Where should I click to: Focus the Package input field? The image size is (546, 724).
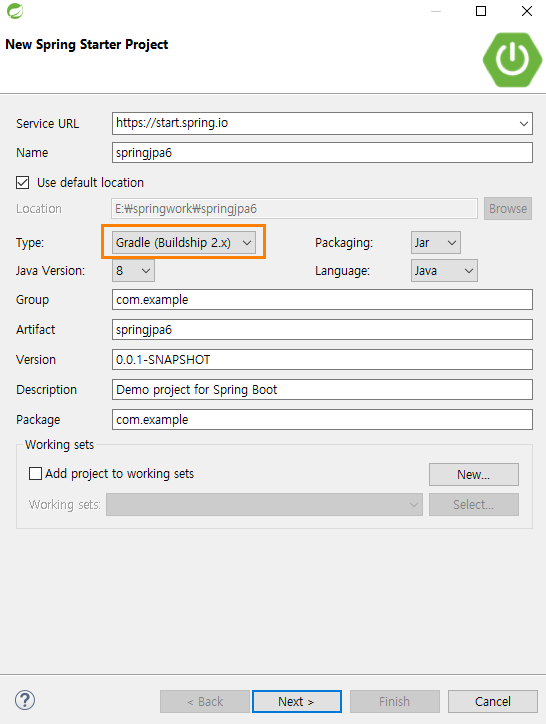click(x=322, y=420)
